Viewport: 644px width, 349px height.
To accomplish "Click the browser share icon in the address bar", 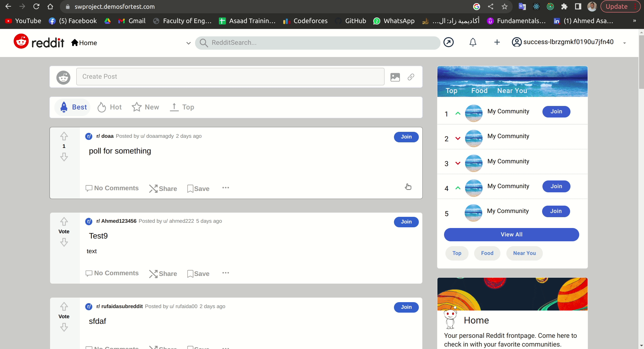I will [491, 7].
